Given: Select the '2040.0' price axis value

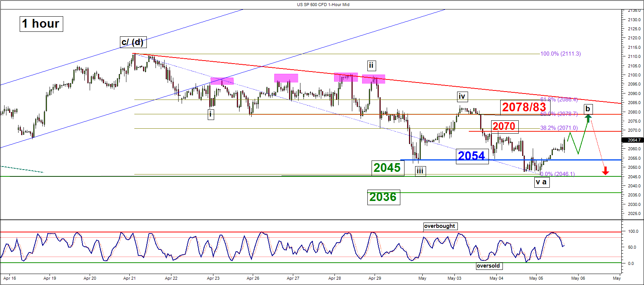Looking at the screenshot, I should point(634,186).
